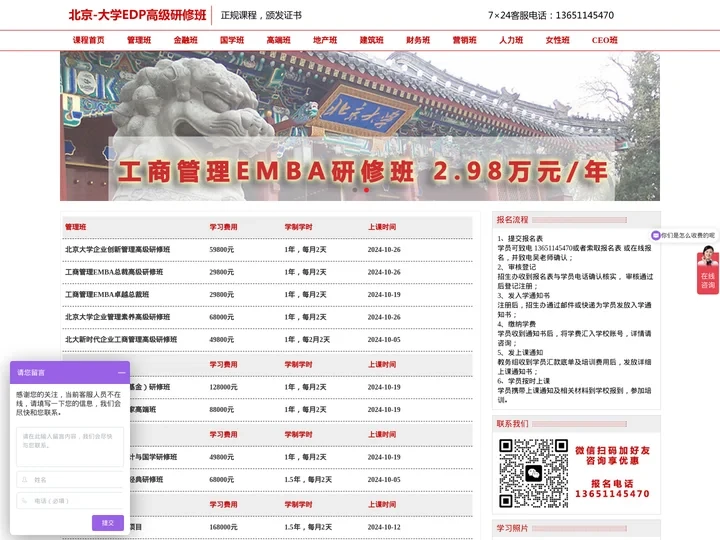This screenshot has width=720, height=540.
Task: Click the EMBA研修班 banner image
Action: [360, 126]
